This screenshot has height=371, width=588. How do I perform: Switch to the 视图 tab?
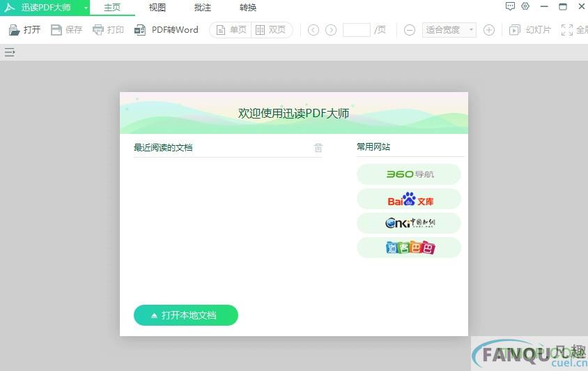pos(157,8)
